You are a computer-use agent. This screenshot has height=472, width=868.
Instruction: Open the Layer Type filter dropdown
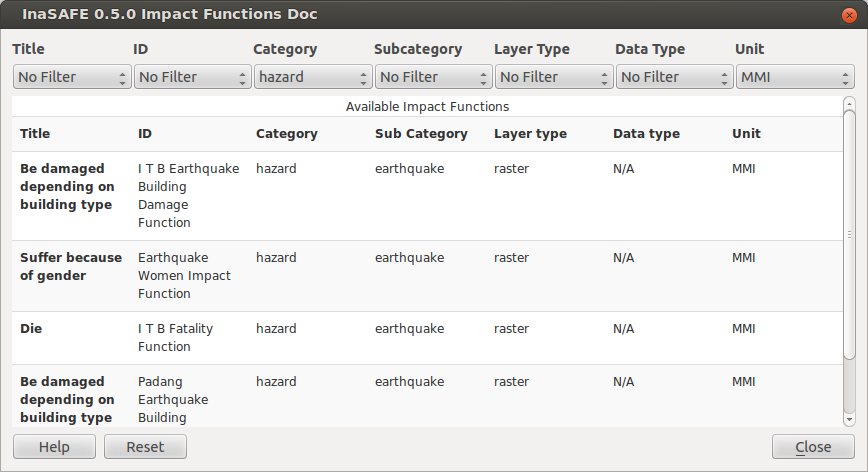554,77
